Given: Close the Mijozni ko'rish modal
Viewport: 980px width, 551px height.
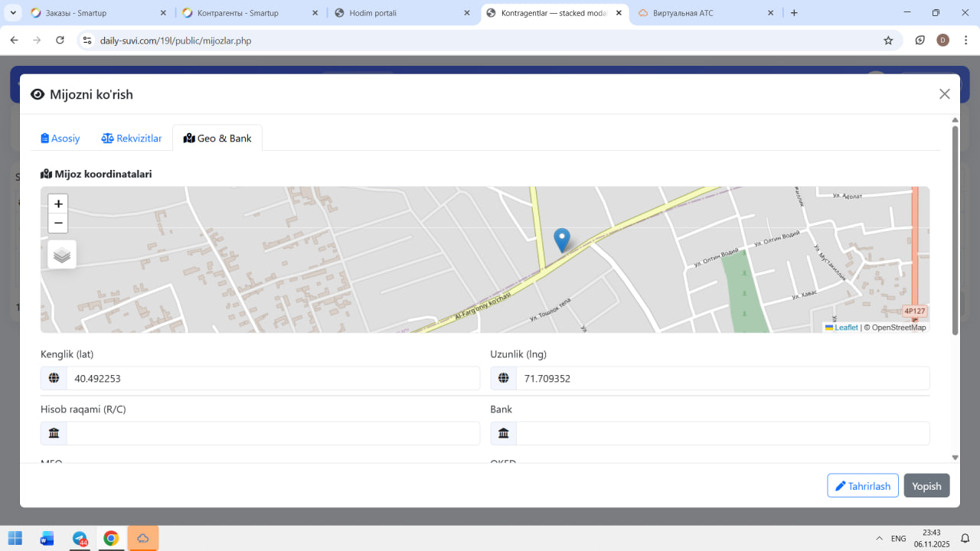Looking at the screenshot, I should click(x=944, y=94).
